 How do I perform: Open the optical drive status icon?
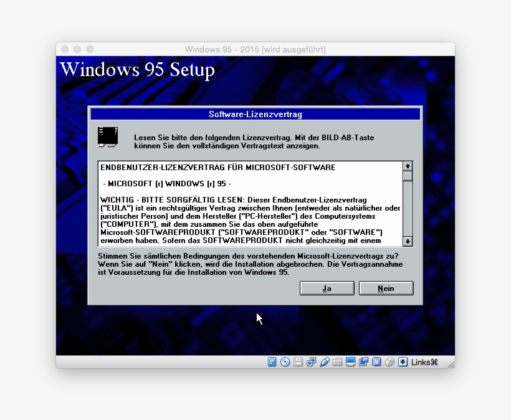point(285,361)
